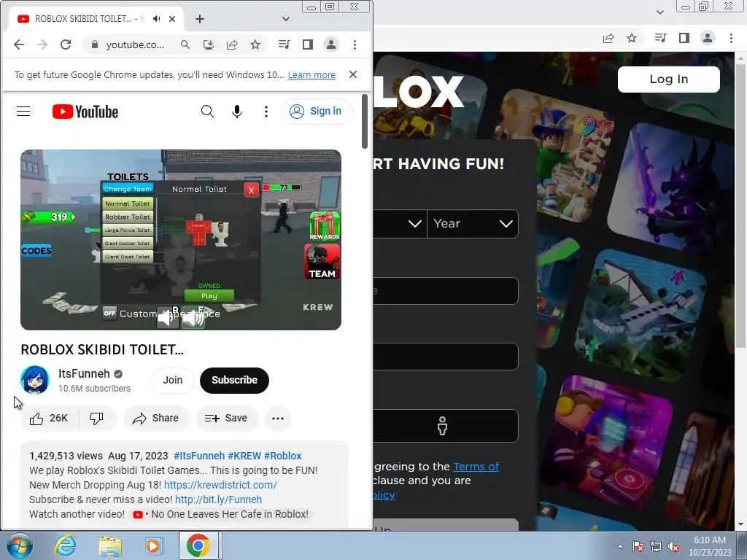Reload the YouTube page
This screenshot has height=560, width=747.
coord(66,44)
